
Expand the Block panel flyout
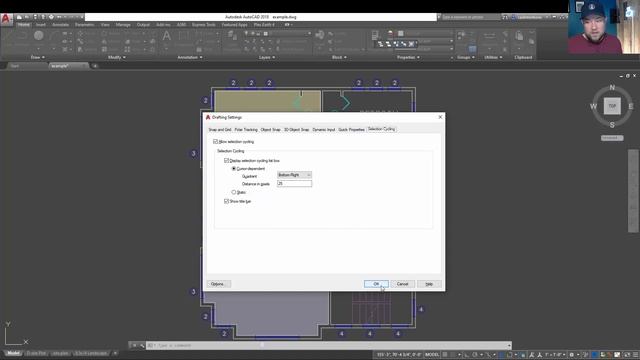339,58
